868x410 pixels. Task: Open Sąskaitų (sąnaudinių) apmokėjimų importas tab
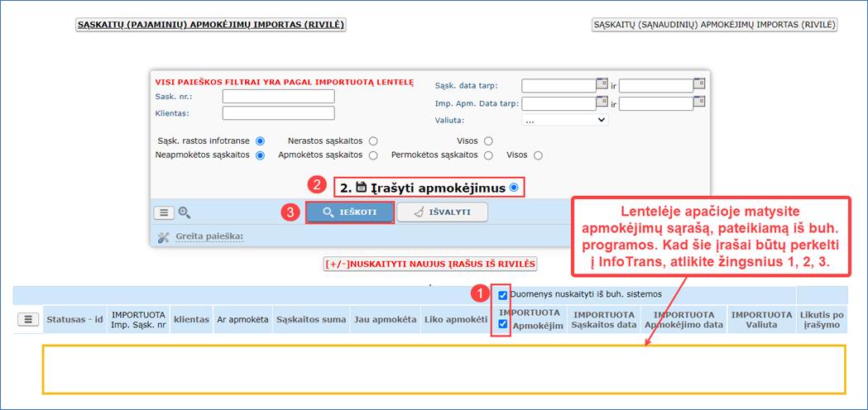point(714,25)
